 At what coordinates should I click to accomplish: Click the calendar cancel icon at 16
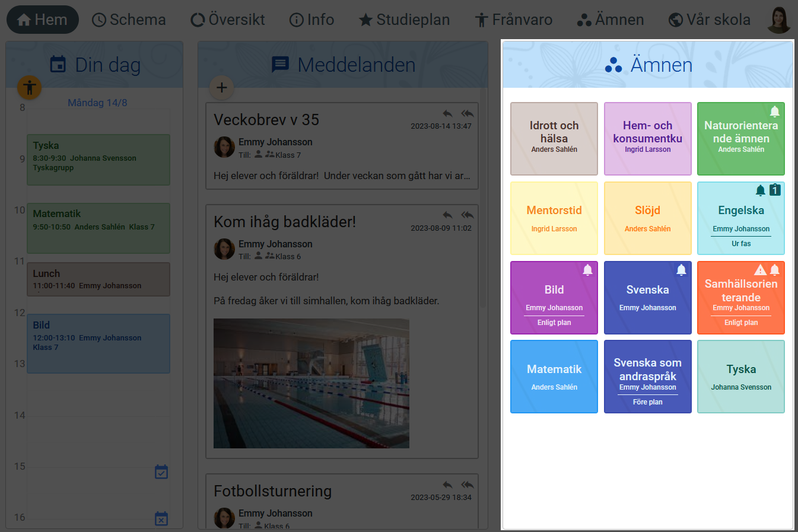point(161,518)
